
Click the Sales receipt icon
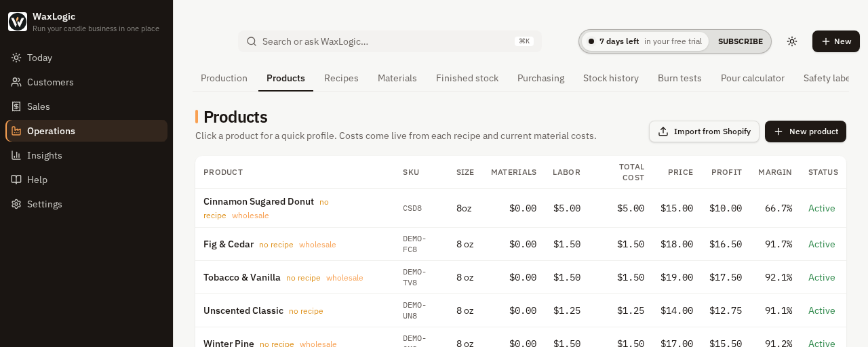click(16, 106)
